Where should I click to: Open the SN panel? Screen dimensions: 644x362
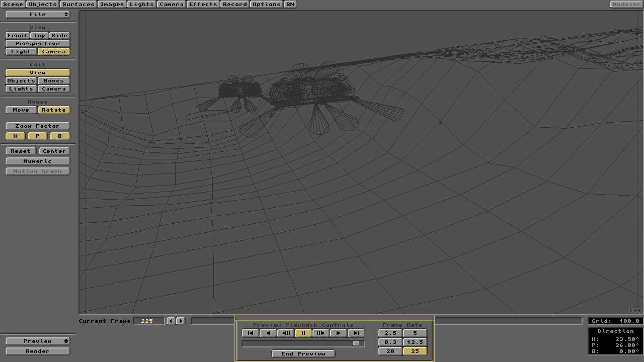coord(290,4)
